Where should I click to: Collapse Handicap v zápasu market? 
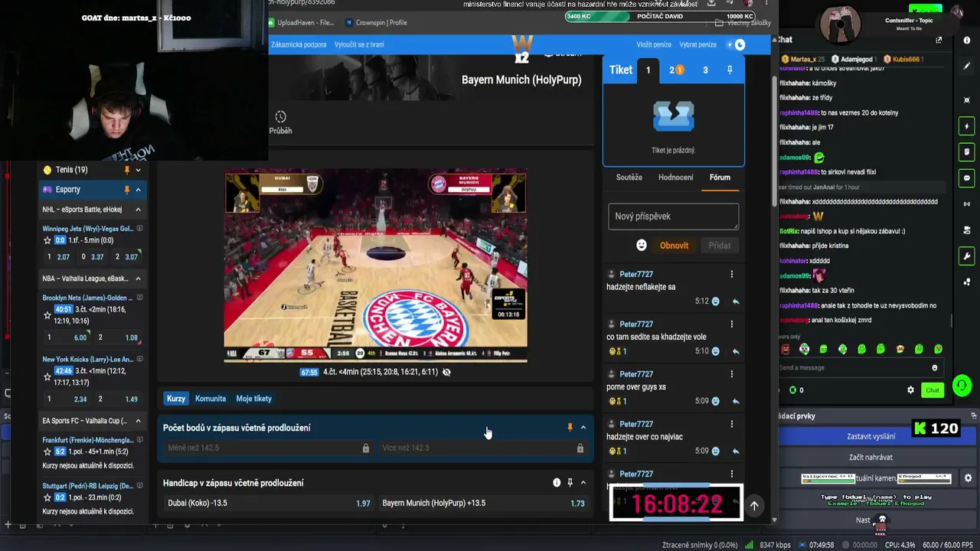pos(583,483)
